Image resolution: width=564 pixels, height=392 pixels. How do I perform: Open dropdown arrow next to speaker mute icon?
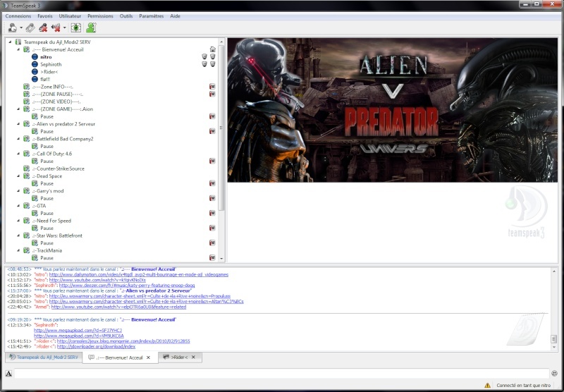point(64,27)
